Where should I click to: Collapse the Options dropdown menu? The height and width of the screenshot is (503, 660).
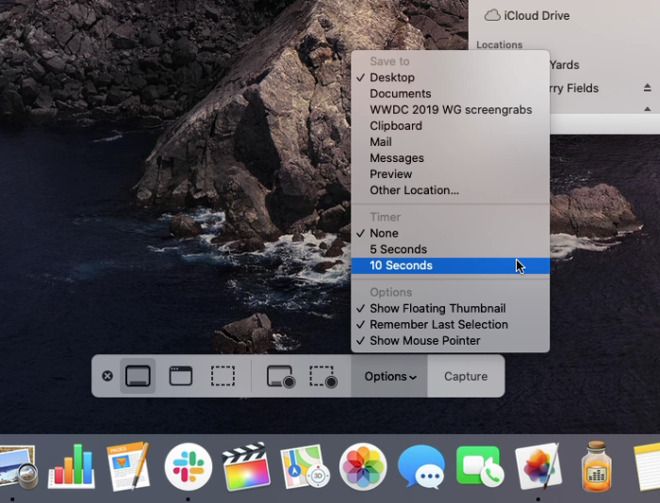(389, 376)
